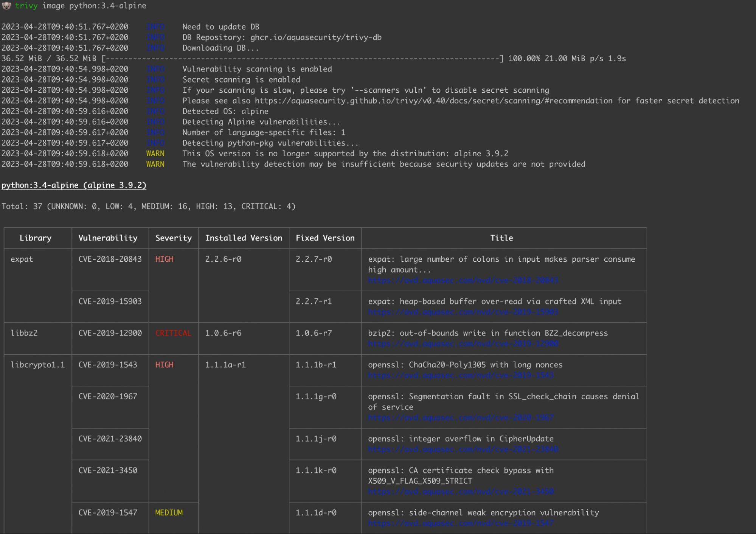Click the ghcr.io/aquasecurity/trivy-db repository text

(316, 37)
